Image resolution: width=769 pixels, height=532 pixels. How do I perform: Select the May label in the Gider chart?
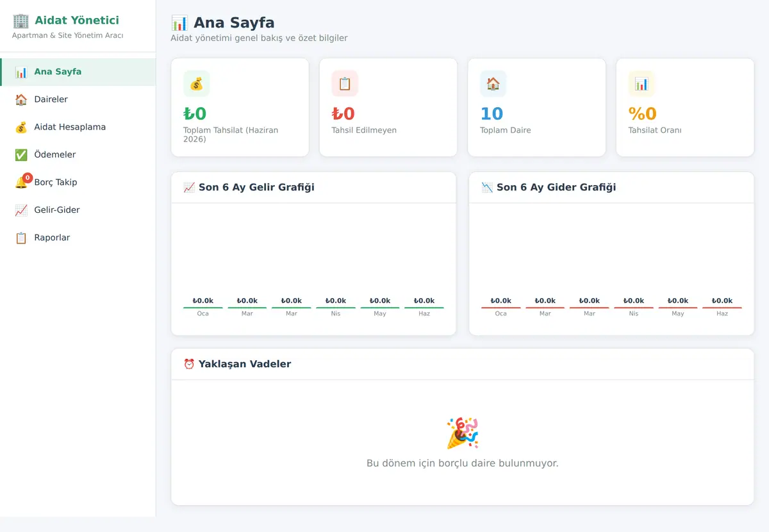678,313
